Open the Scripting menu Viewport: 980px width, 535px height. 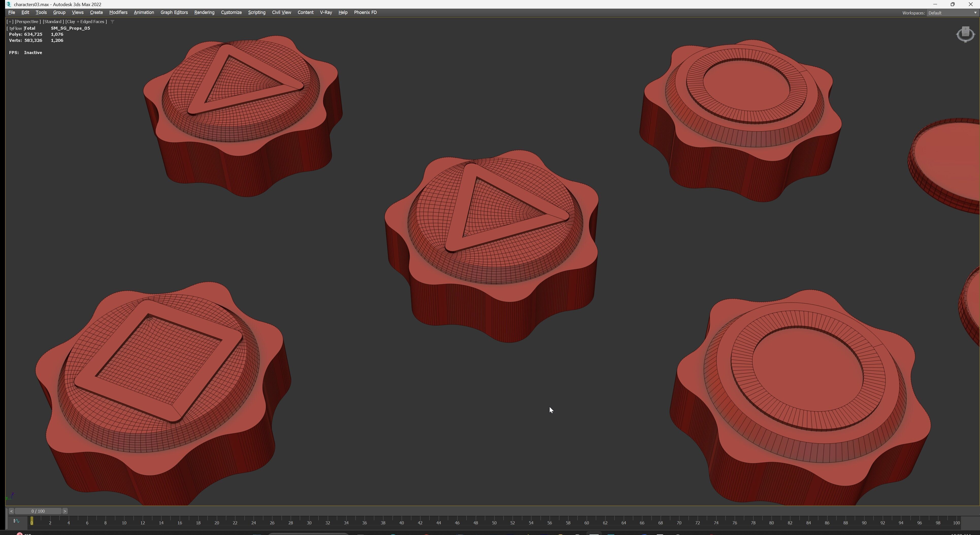click(256, 12)
